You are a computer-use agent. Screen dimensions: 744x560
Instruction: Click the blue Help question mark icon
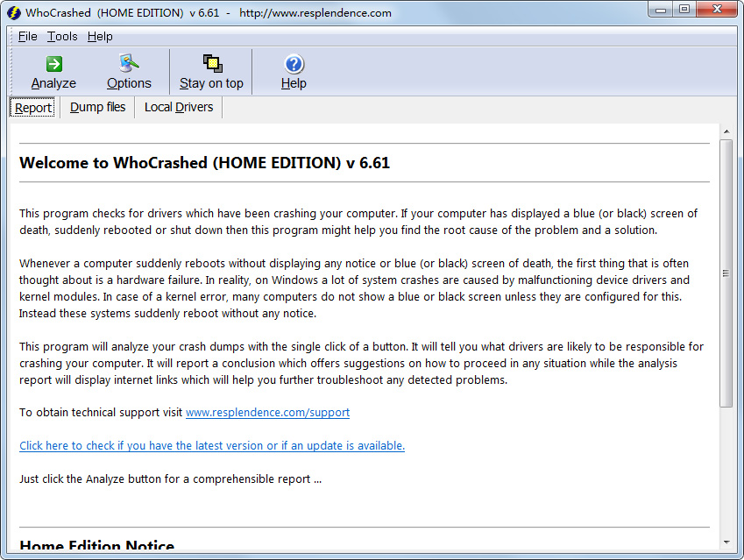pyautogui.click(x=294, y=63)
